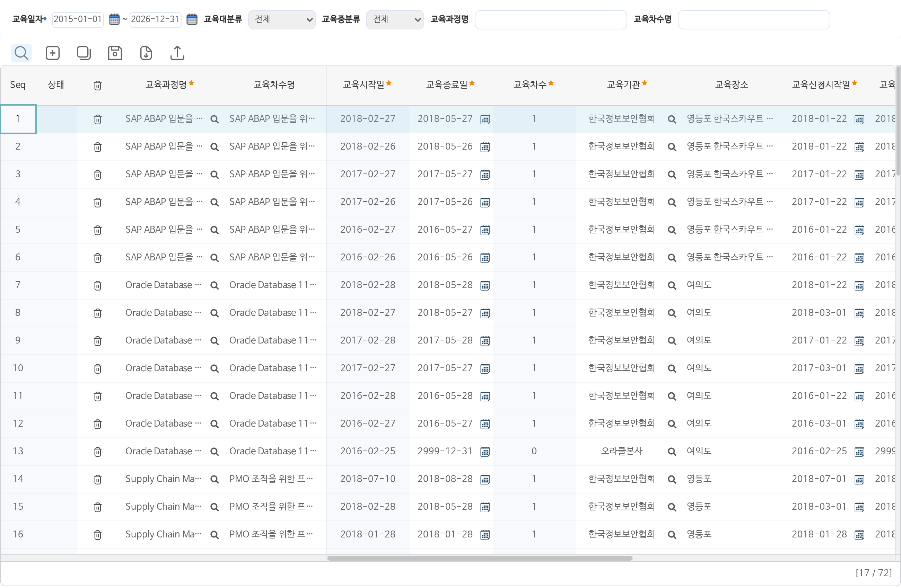Open calendar for end date 2026-12-31

point(192,19)
